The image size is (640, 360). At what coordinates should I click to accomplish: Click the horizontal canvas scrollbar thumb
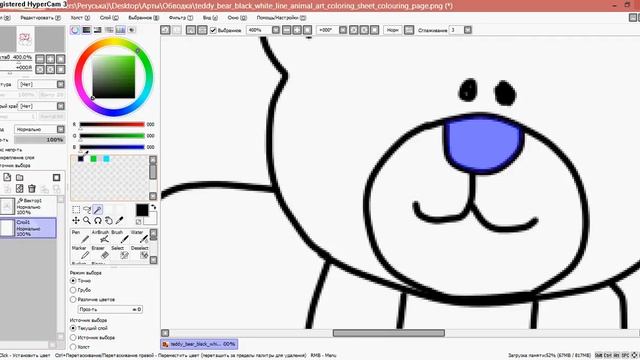point(389,333)
